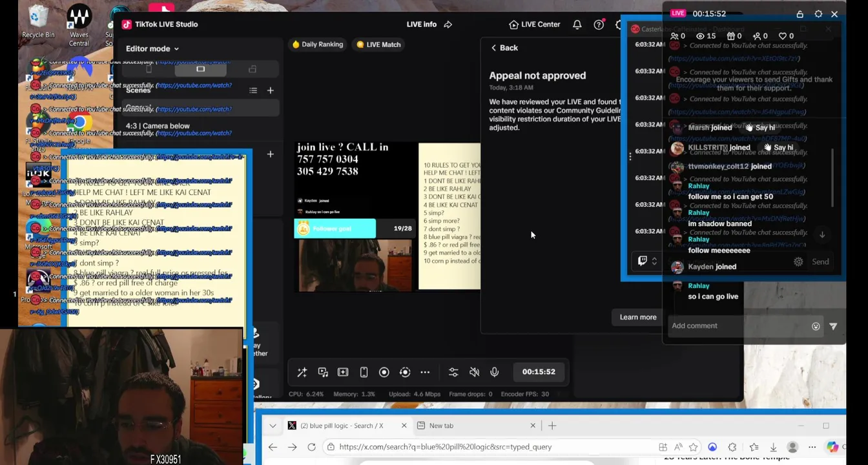Refresh the browser page

point(311,447)
